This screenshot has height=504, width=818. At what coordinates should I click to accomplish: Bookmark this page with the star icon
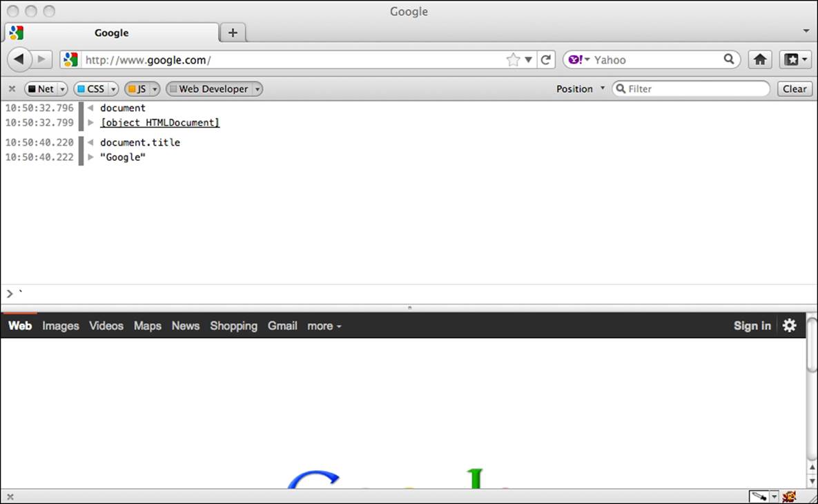pos(513,59)
